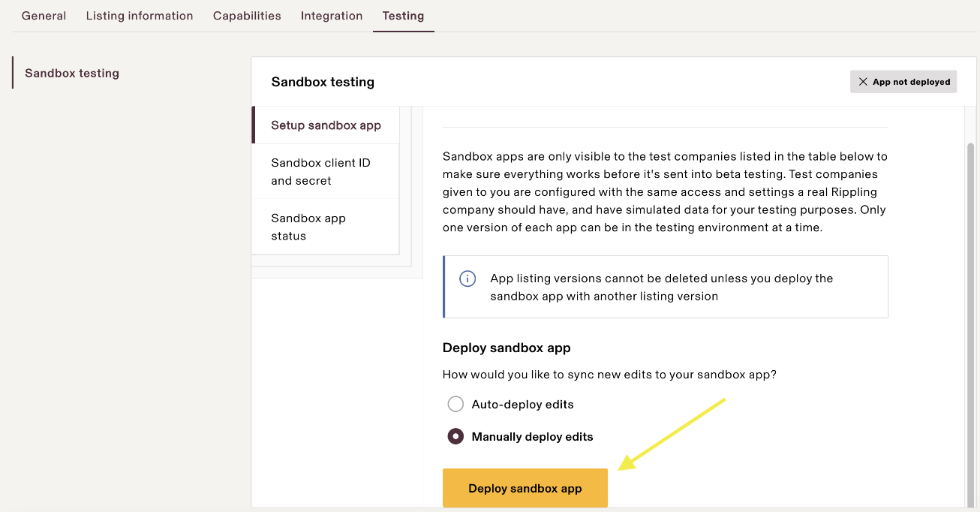Click the info icon in the notice
980x512 pixels.
click(467, 279)
